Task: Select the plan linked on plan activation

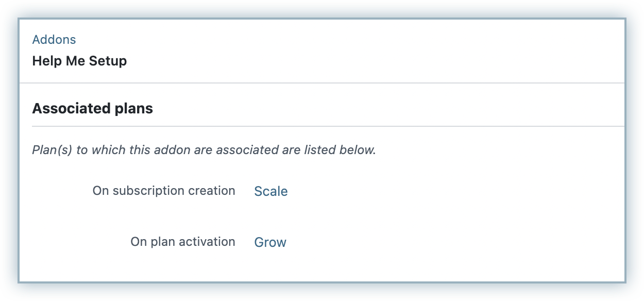Action: pos(270,242)
